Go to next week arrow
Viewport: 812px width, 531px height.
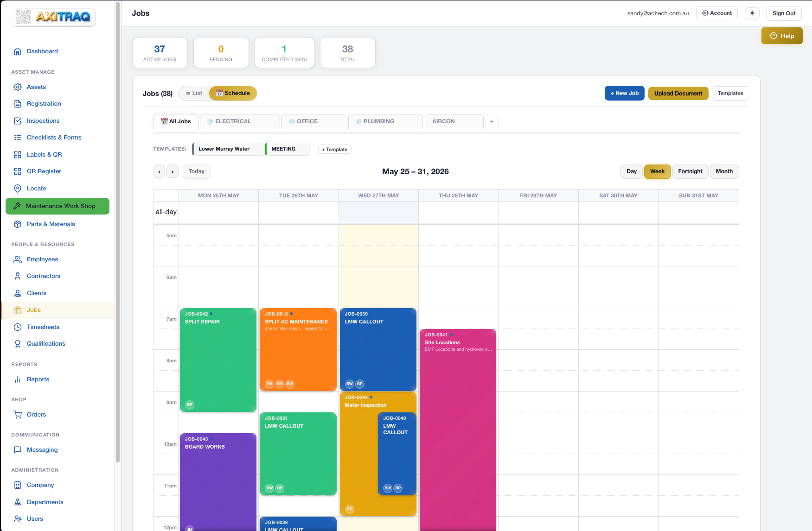(173, 172)
